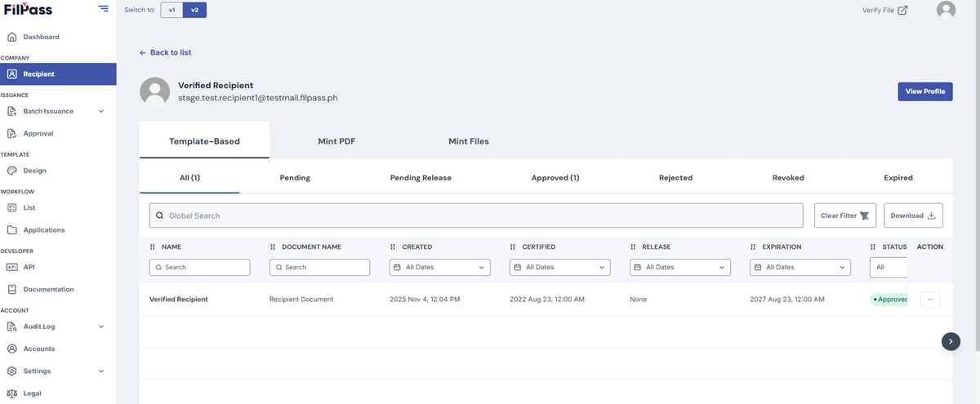Open the Pending status tab

pyautogui.click(x=295, y=177)
